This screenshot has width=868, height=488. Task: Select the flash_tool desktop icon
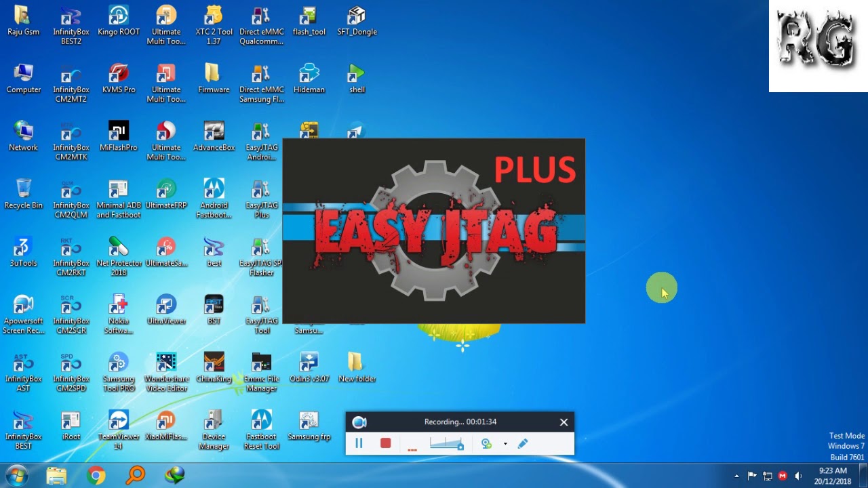pyautogui.click(x=309, y=21)
